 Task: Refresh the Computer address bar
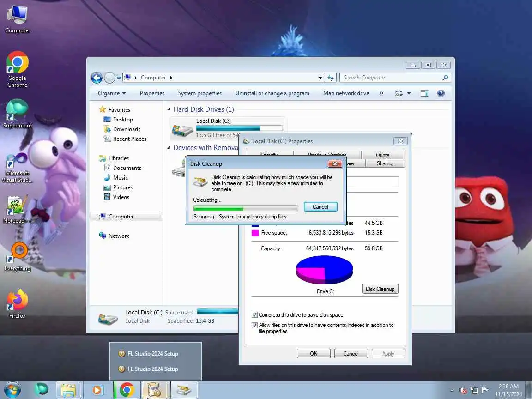pyautogui.click(x=331, y=78)
